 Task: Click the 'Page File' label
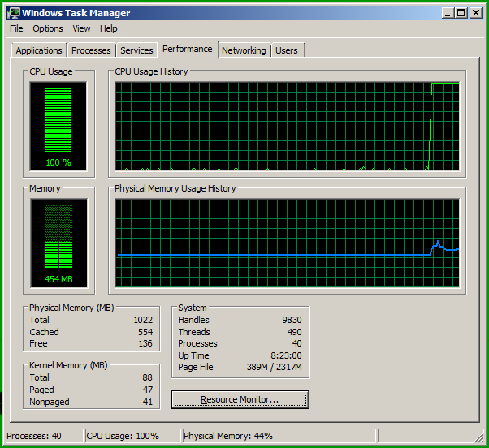[196, 368]
